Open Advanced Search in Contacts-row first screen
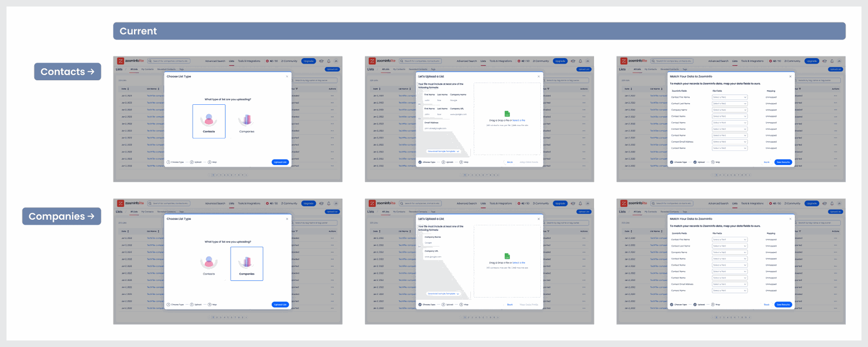 point(215,61)
